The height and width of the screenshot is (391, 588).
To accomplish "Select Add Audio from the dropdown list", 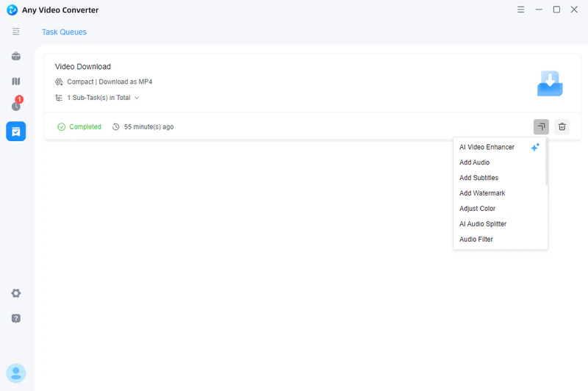I will click(475, 162).
